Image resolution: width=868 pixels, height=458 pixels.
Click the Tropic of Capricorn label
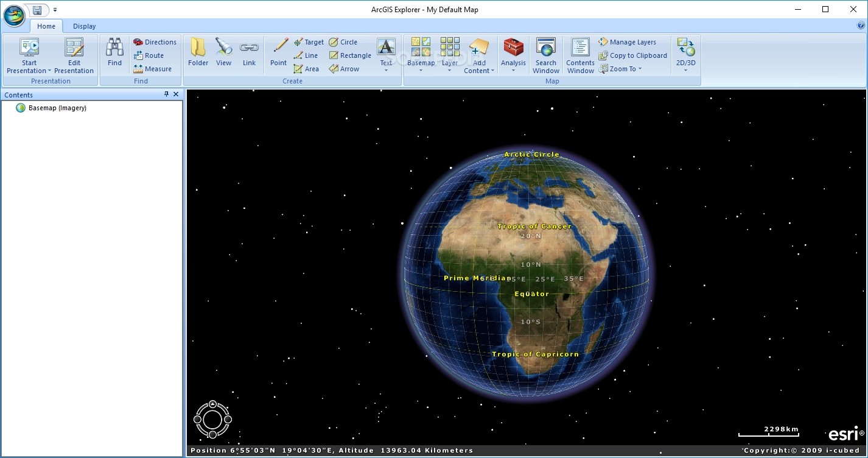(536, 354)
